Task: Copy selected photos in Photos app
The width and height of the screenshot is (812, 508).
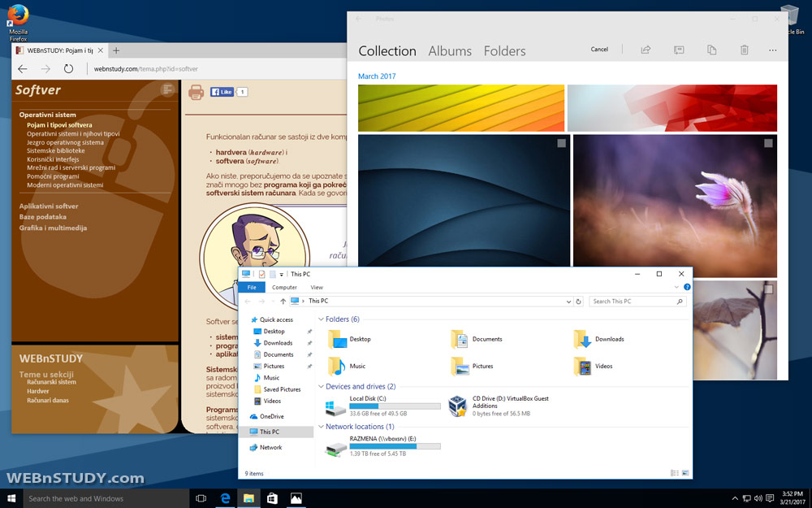Action: [711, 50]
